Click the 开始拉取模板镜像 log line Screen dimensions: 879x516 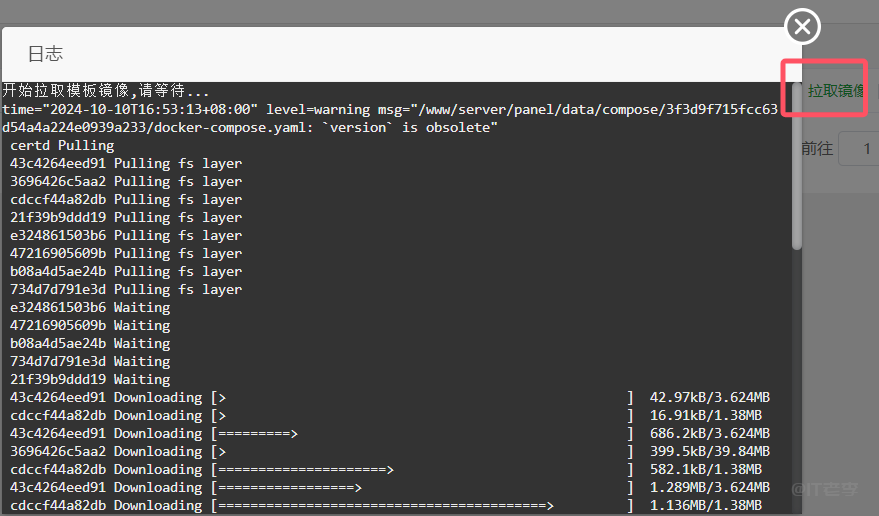pyautogui.click(x=106, y=91)
